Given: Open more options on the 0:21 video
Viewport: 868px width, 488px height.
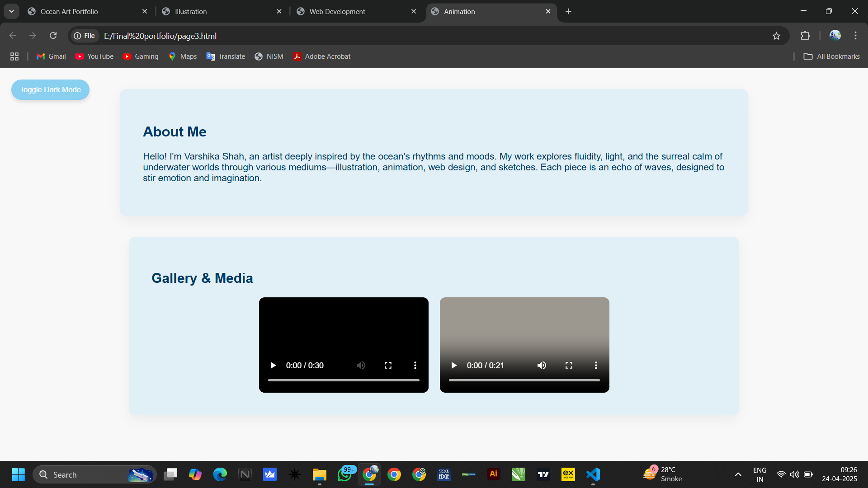Looking at the screenshot, I should [596, 365].
